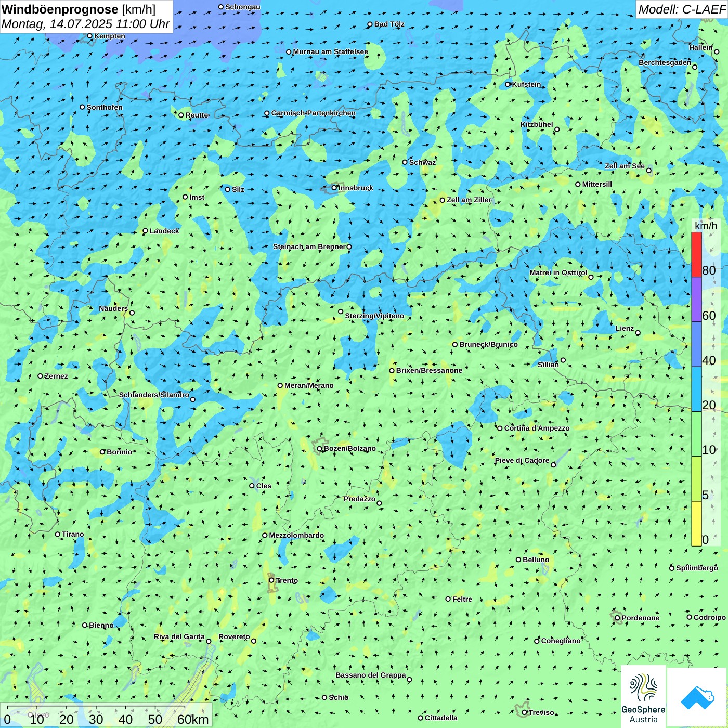Click the blue cloud-arrow logo icon
The image size is (728, 728).
(697, 697)
